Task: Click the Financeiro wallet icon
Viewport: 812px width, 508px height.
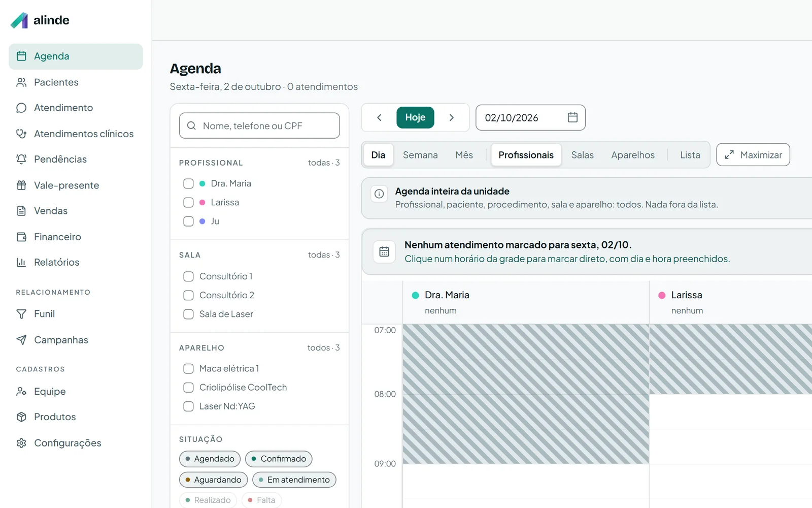Action: click(21, 237)
